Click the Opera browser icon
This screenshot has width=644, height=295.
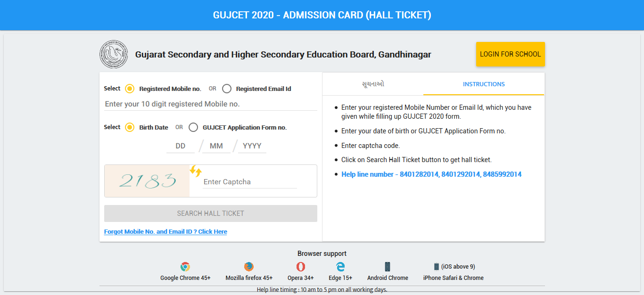coord(301,267)
